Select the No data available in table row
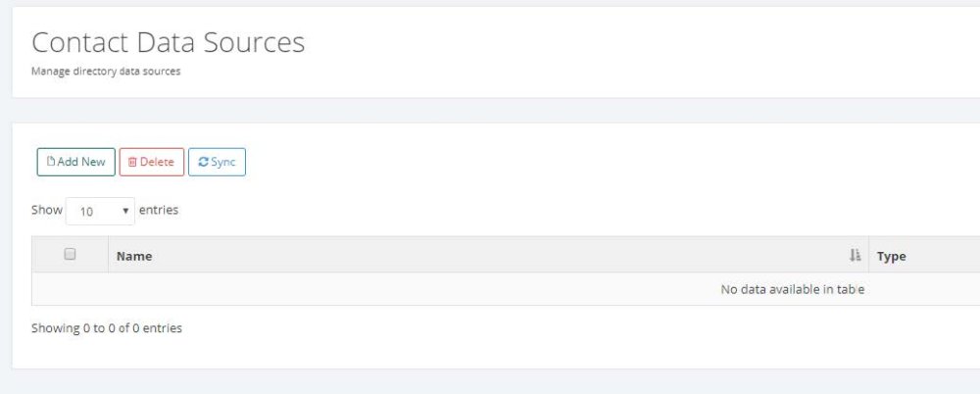This screenshot has width=980, height=394. click(792, 289)
